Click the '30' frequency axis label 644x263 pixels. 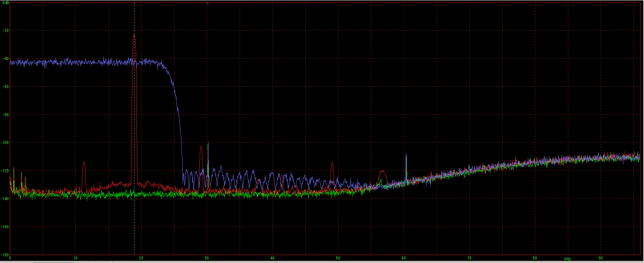coord(207,258)
